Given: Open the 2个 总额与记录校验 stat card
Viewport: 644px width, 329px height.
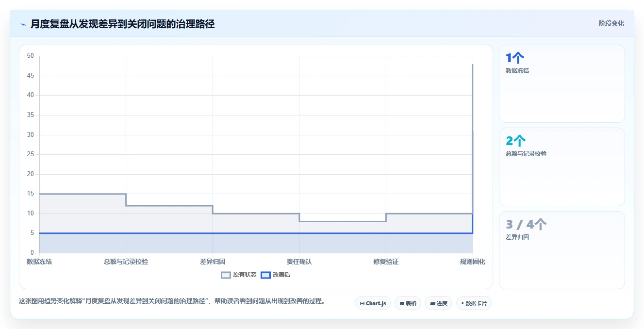Looking at the screenshot, I should 561,167.
